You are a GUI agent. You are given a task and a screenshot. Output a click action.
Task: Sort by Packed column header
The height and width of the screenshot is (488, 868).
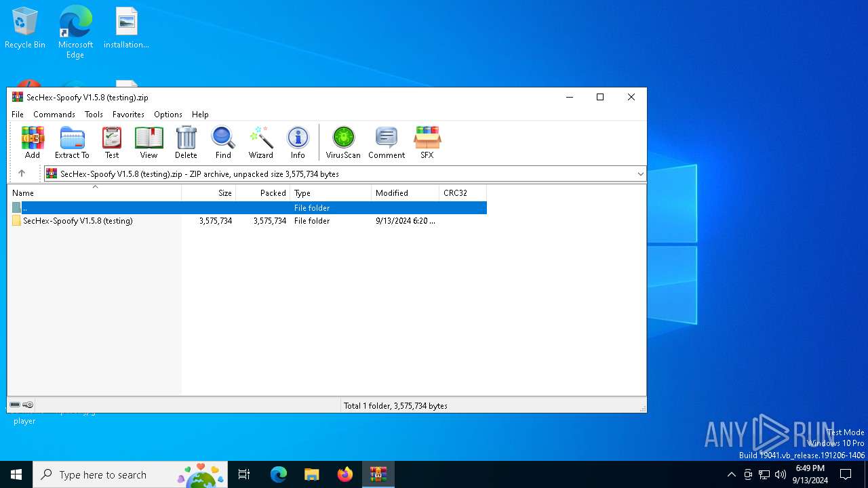263,193
